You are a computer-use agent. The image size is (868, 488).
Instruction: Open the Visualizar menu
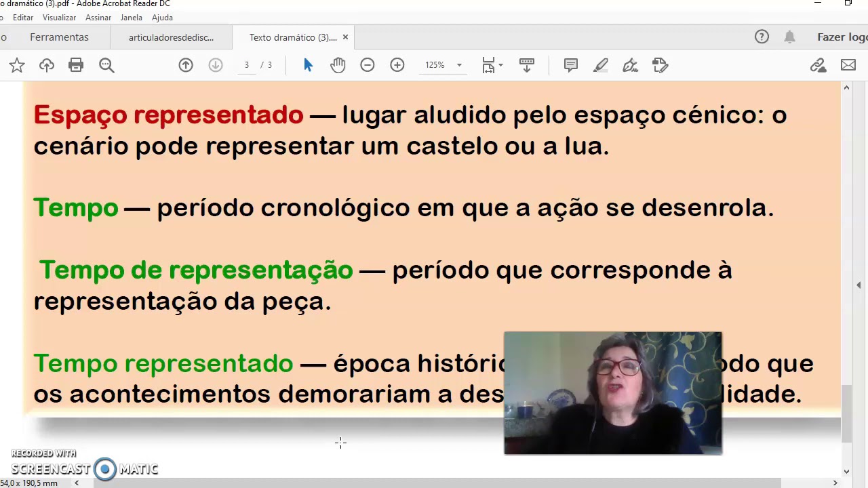coord(59,18)
